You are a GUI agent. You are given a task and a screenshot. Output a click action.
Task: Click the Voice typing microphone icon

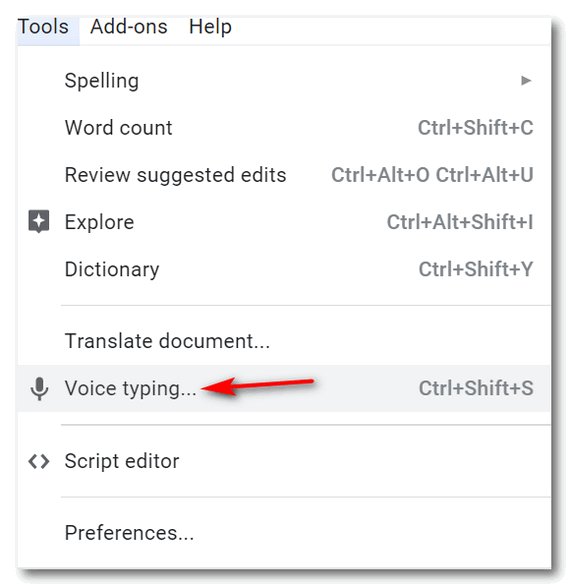[x=39, y=388]
